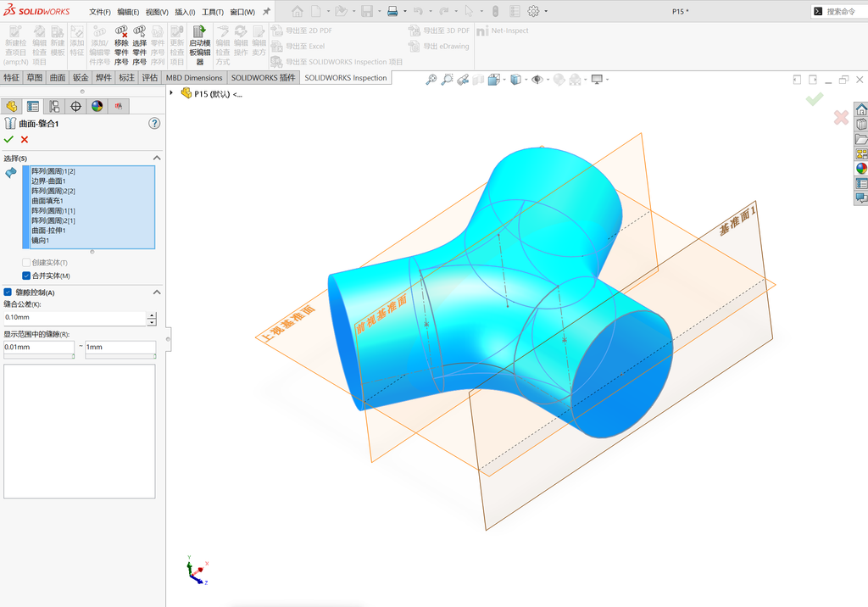868x607 pixels.
Task: Switch to the 特征 tab
Action: (x=11, y=77)
